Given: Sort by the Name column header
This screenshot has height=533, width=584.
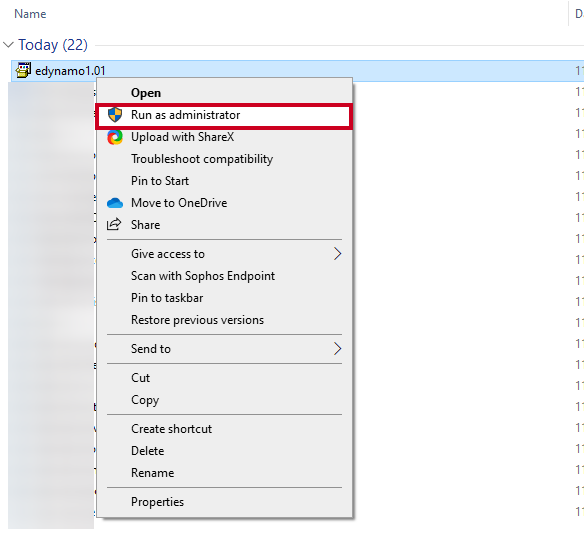Looking at the screenshot, I should coord(30,14).
